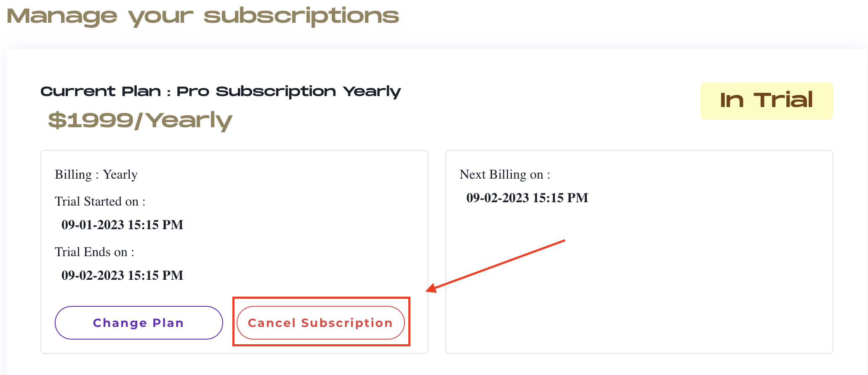Select the Current Plan Pro Subscription Yearly title
Viewport: 868px width, 375px height.
(221, 91)
